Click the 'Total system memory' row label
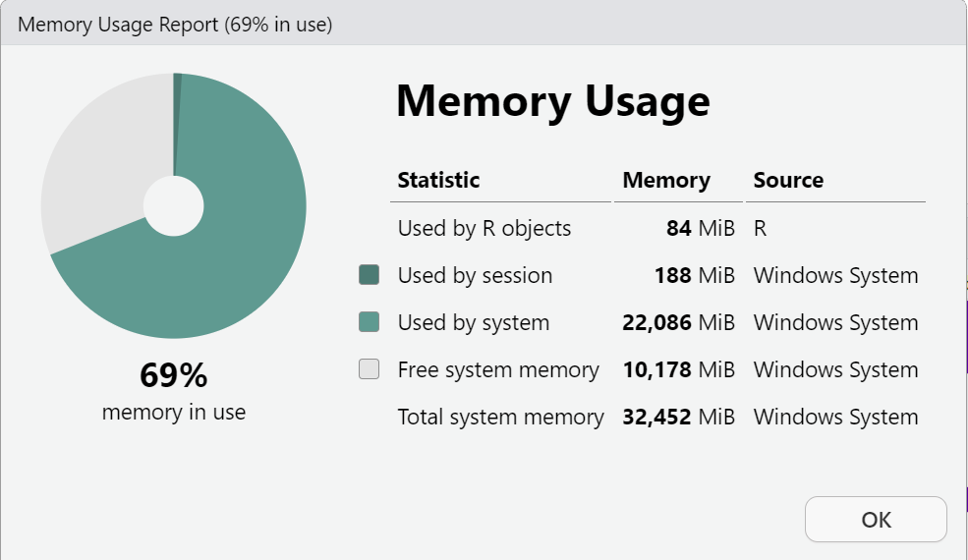This screenshot has height=560, width=968. point(500,418)
